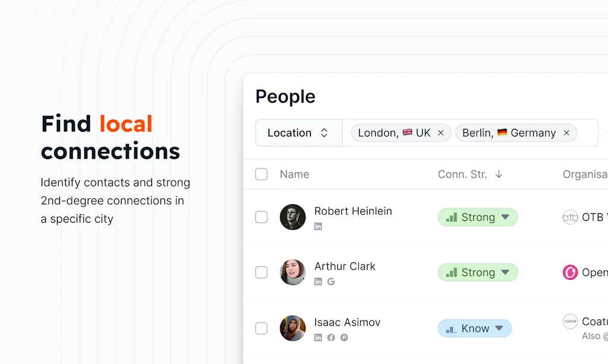The image size is (608, 364).
Task: Click Isaac Asimov's Facebook icon
Action: 331,337
